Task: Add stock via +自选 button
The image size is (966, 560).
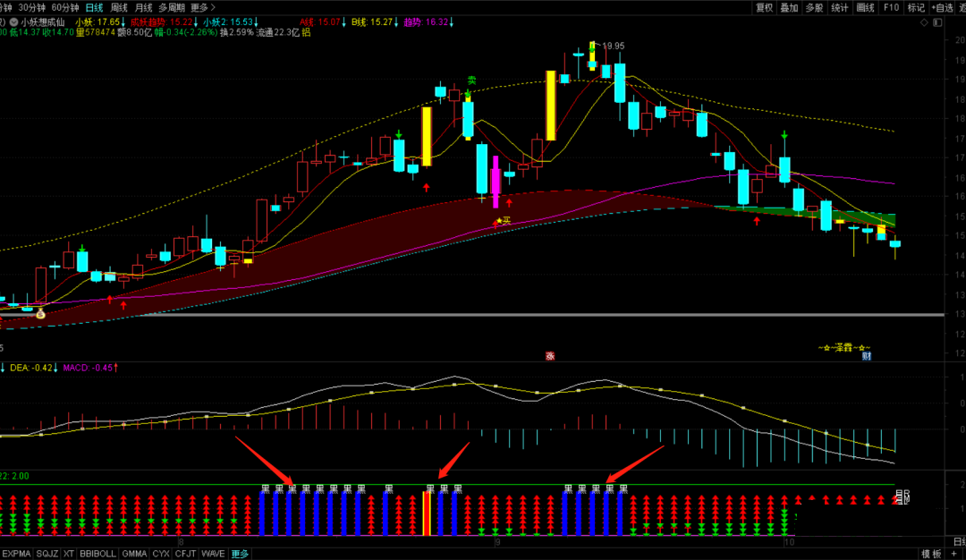Action: [x=942, y=7]
